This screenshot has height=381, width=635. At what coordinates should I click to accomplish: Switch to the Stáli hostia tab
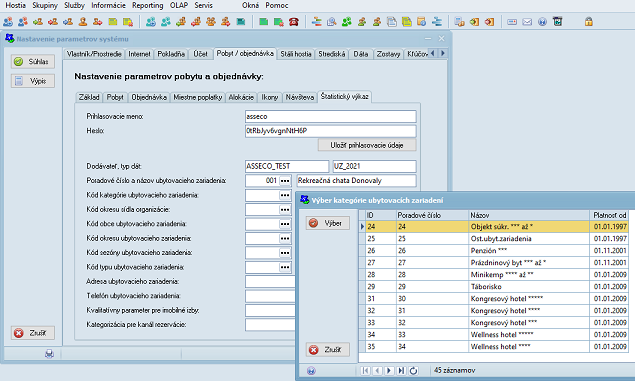coord(296,54)
